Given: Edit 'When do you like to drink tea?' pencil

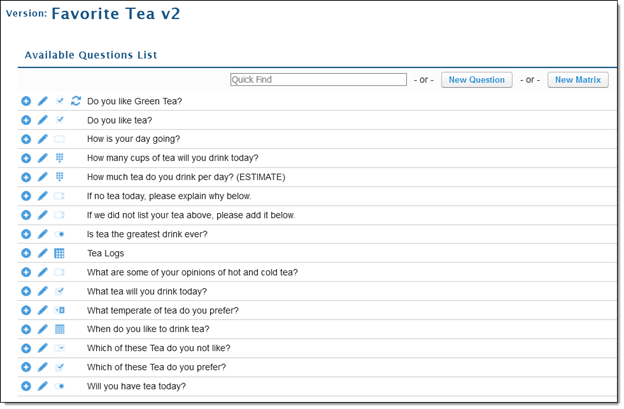Looking at the screenshot, I should point(43,329).
